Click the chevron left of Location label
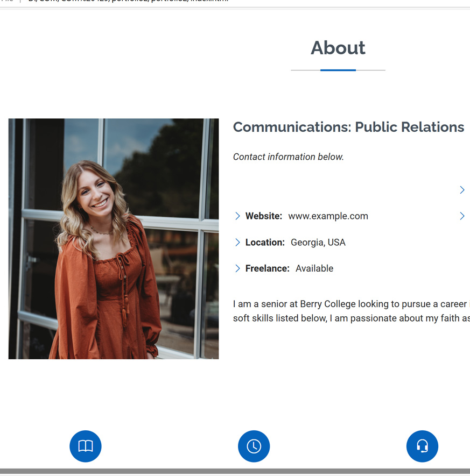The height and width of the screenshot is (476, 470). click(x=237, y=243)
